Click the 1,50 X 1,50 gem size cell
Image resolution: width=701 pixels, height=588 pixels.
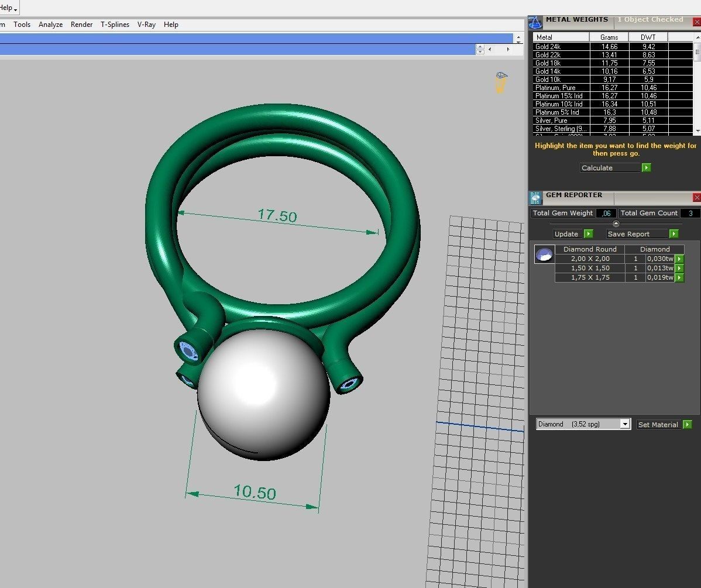(590, 269)
